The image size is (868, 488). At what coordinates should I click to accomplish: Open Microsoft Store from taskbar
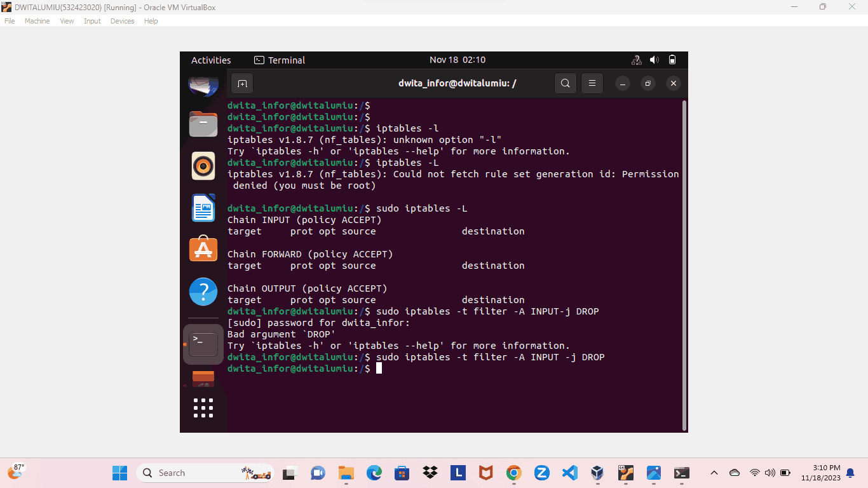click(x=402, y=473)
